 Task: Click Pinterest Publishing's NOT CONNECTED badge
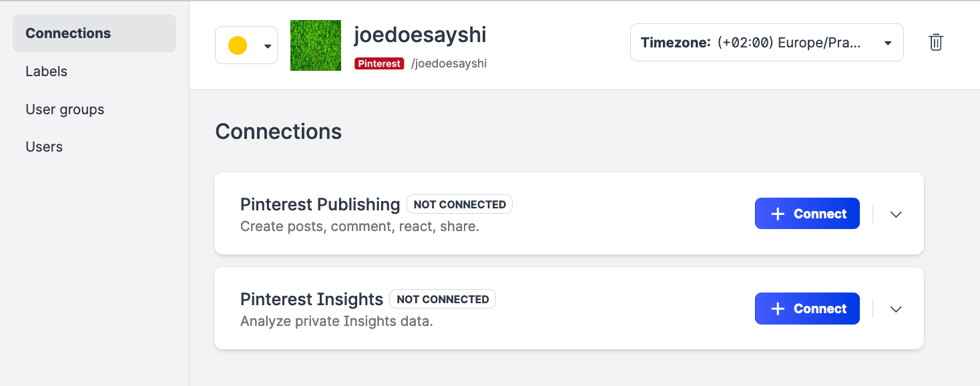[x=459, y=204]
